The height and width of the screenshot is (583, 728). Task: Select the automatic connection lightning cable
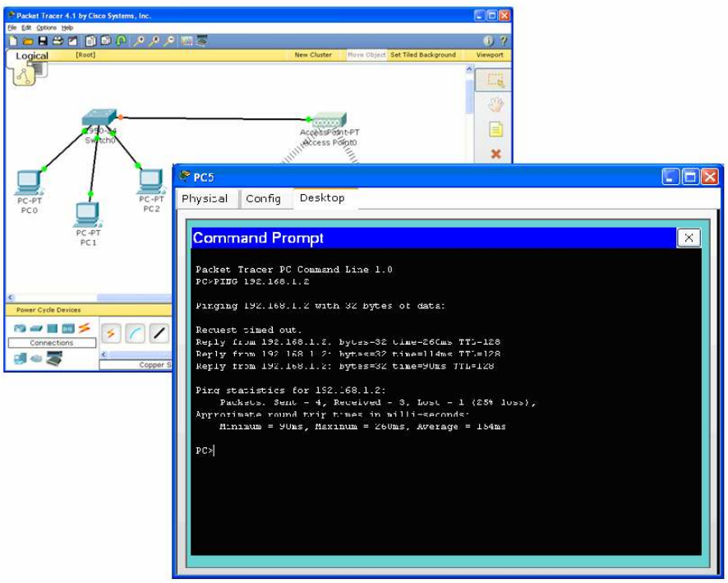pyautogui.click(x=111, y=333)
